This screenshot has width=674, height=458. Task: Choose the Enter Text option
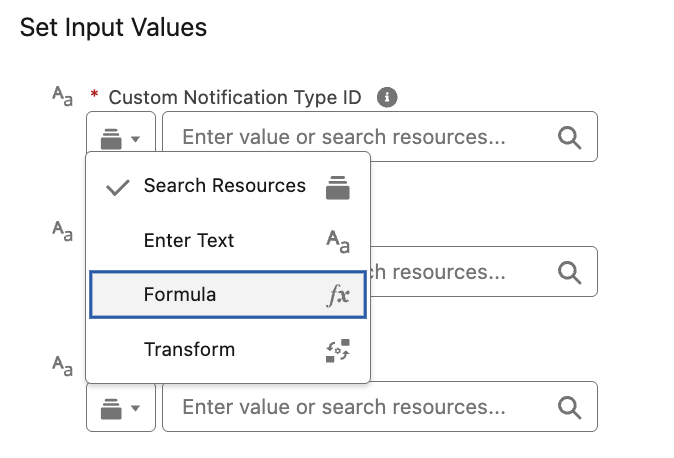point(228,240)
